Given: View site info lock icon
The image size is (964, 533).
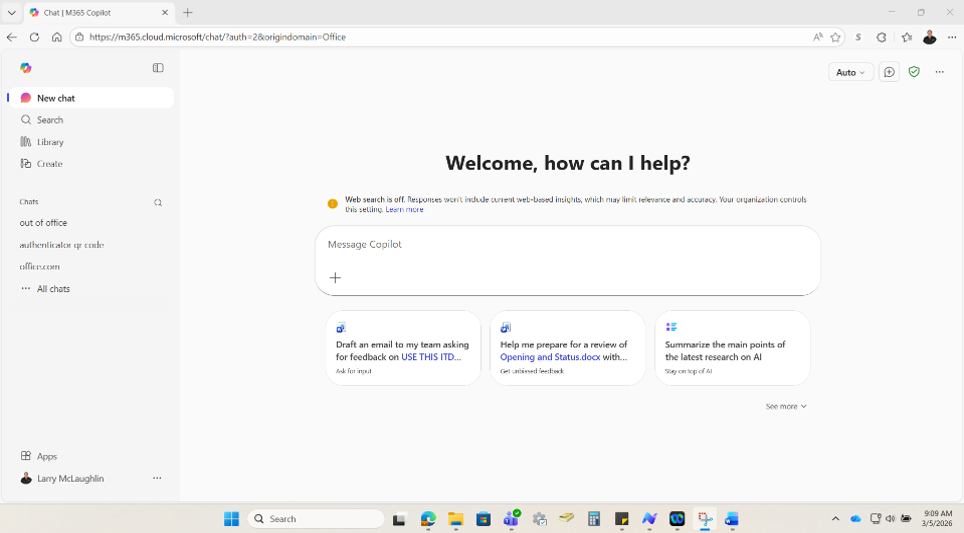Looking at the screenshot, I should [x=79, y=37].
